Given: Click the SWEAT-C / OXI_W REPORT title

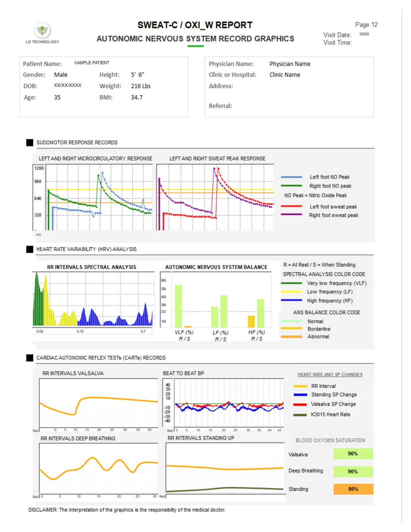Looking at the screenshot, I should [x=195, y=25].
